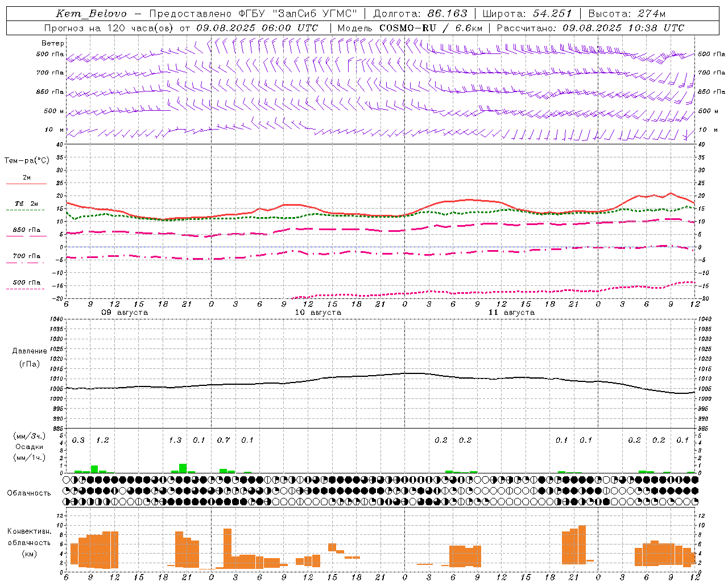Image resolution: width=728 pixels, height=582 pixels.
Task: Click the Тем-ра(°C) panel label
Action: (x=27, y=161)
